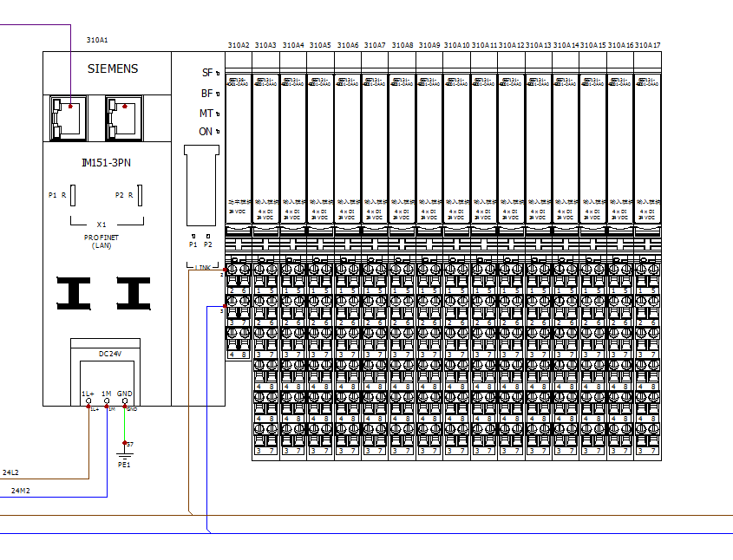This screenshot has height=560, width=733.
Task: Select the blue wire connection point at terminal 3
Action: click(x=226, y=306)
